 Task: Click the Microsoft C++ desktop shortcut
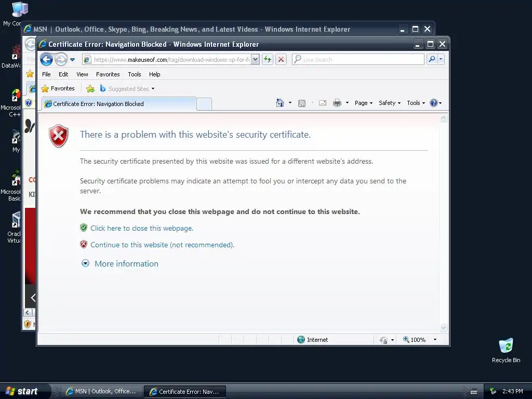(x=11, y=103)
